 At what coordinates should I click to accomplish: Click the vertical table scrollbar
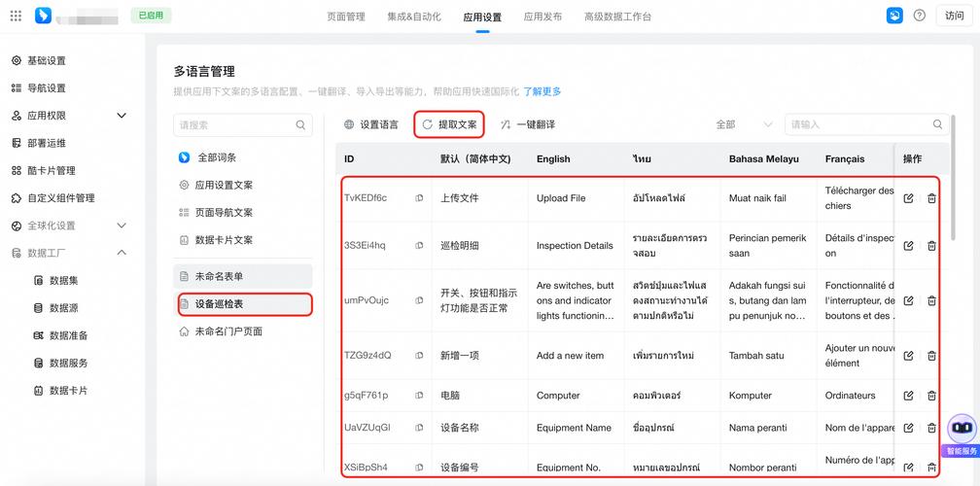pyautogui.click(x=953, y=178)
